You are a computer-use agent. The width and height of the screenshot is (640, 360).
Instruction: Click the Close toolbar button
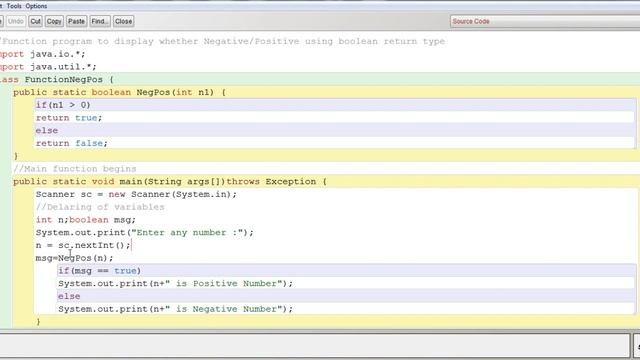click(x=123, y=21)
